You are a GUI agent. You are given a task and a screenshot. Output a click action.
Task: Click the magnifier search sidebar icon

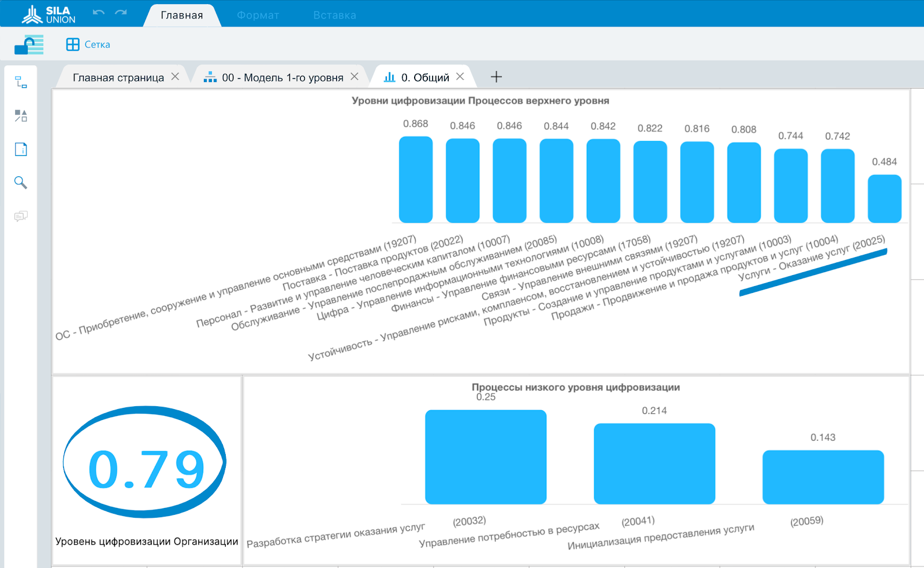click(21, 183)
